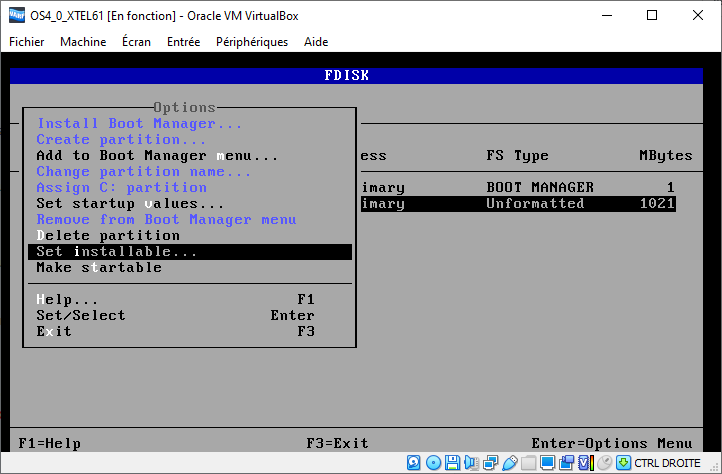Click the display settings indicator icon
The height and width of the screenshot is (474, 722).
pos(547,463)
